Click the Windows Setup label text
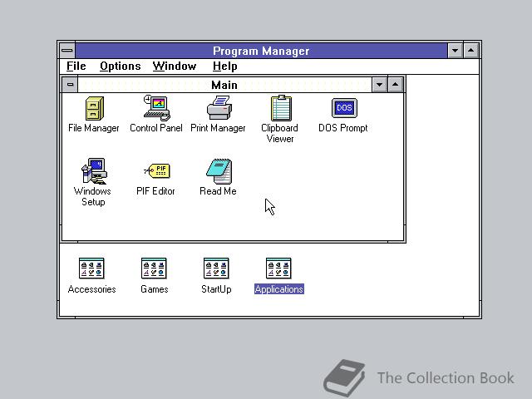 (92, 196)
